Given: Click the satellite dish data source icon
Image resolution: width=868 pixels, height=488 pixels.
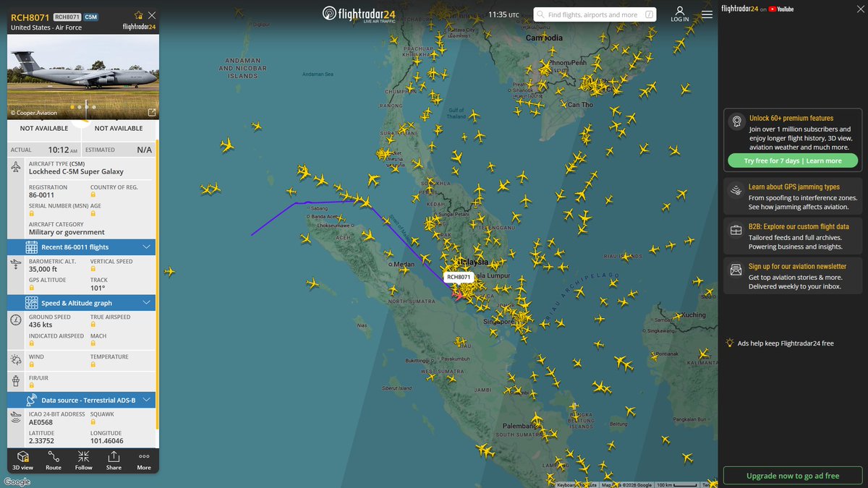Looking at the screenshot, I should click(32, 400).
